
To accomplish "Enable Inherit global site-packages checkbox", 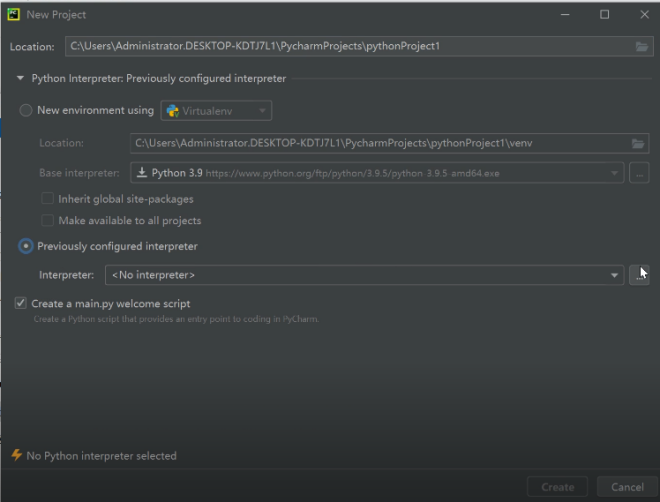I will click(x=48, y=198).
